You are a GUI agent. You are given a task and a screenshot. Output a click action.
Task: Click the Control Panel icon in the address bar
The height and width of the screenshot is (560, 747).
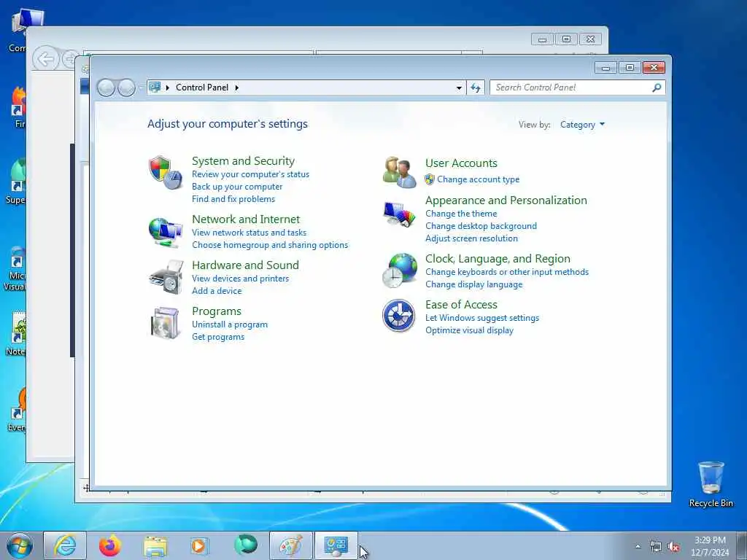155,87
